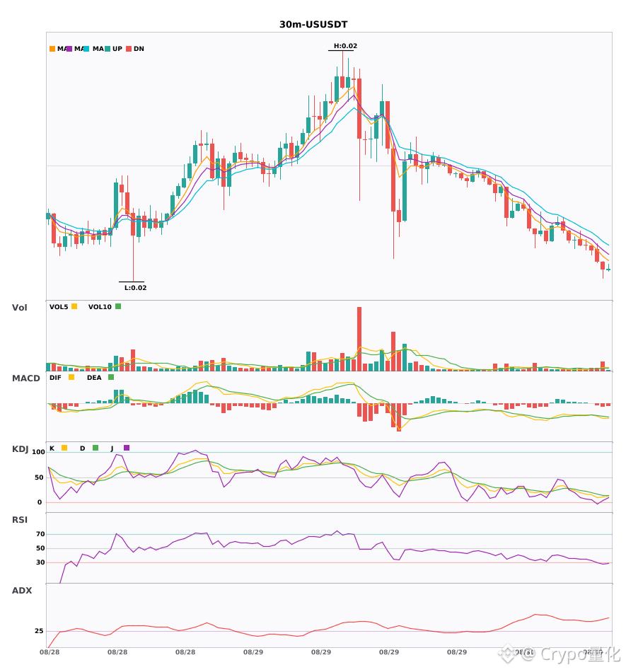The height and width of the screenshot is (672, 626).
Task: Select the MACD panel label
Action: click(x=25, y=378)
